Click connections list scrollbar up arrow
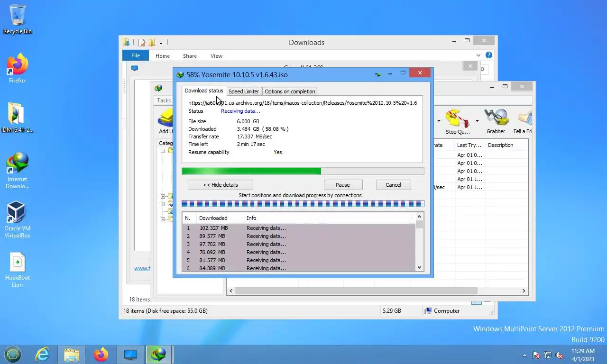The height and width of the screenshot is (364, 607). (419, 217)
